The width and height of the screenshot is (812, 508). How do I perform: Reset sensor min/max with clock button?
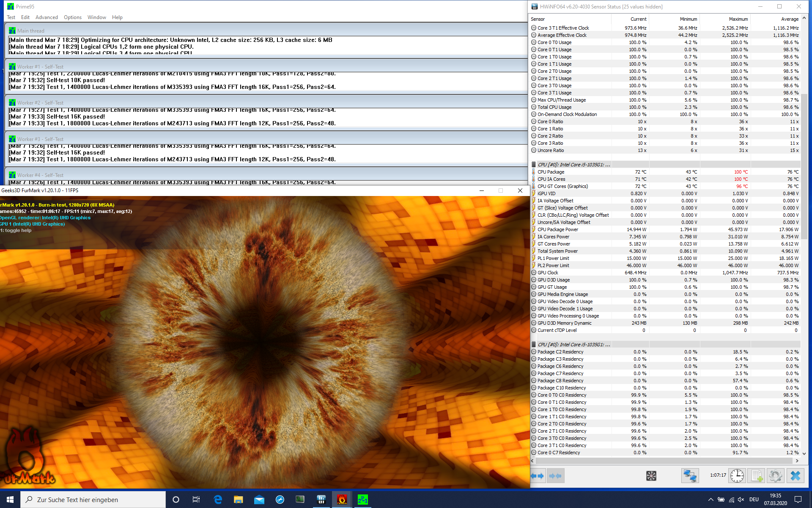[737, 476]
